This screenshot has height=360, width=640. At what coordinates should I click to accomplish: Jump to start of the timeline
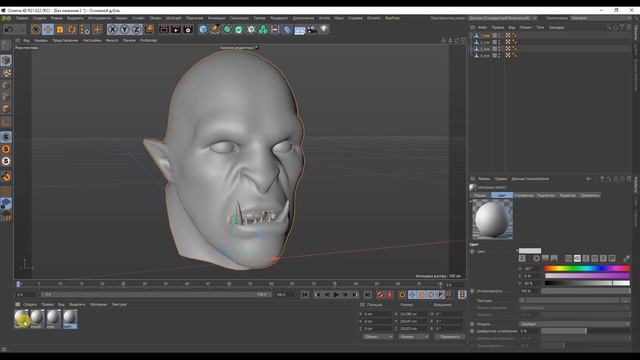pyautogui.click(x=305, y=294)
